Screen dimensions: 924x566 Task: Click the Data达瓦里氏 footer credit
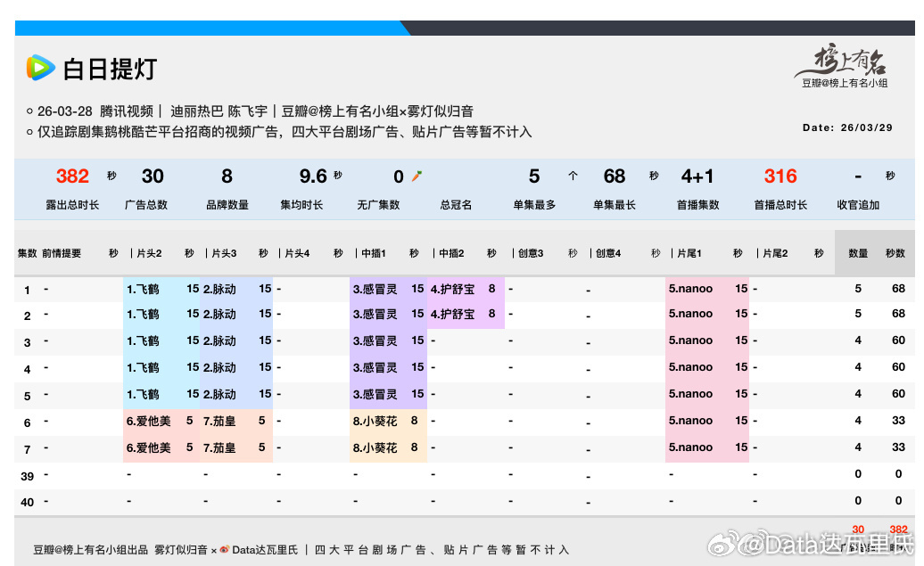click(265, 550)
